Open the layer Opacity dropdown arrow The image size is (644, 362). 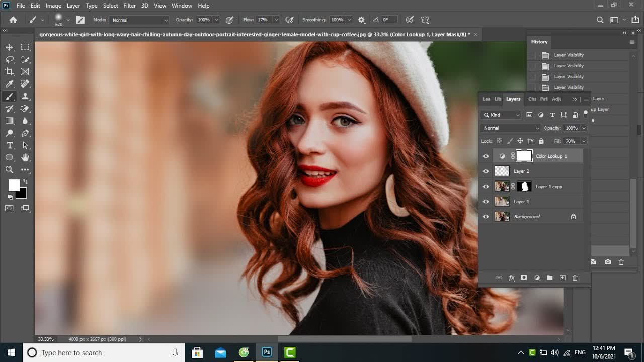[x=584, y=128]
